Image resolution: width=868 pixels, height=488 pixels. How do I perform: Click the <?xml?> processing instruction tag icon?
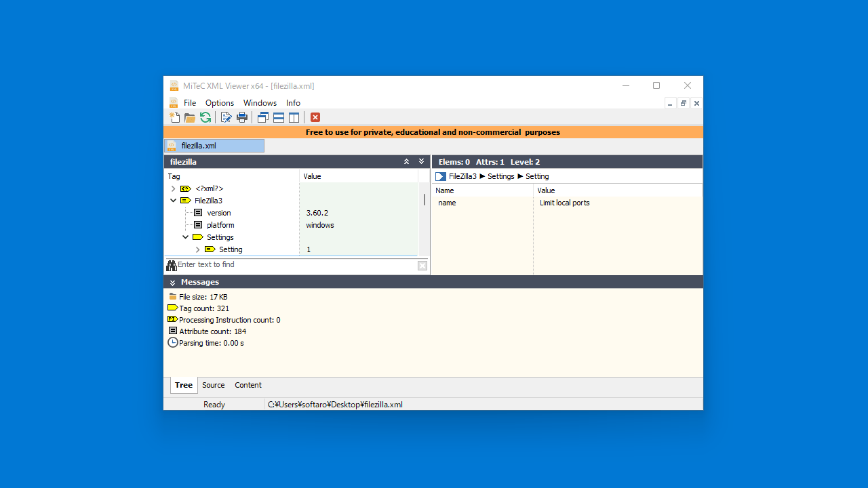pyautogui.click(x=186, y=188)
